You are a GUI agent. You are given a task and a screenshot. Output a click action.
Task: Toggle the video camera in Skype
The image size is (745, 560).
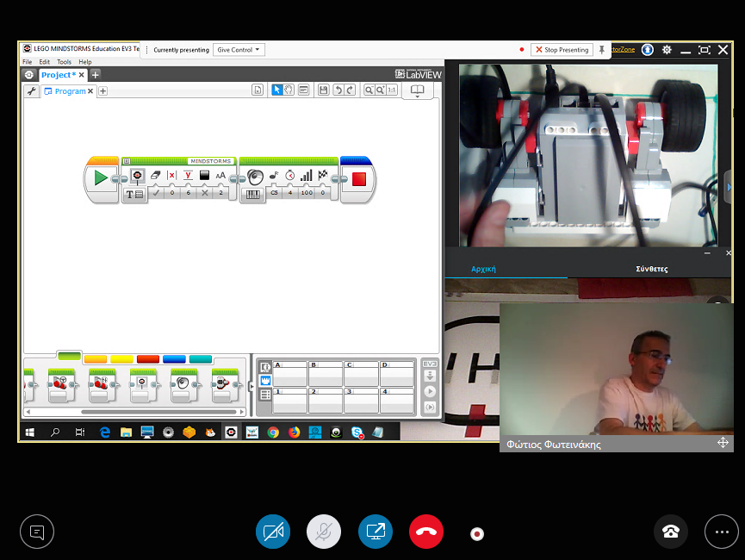coord(273,532)
